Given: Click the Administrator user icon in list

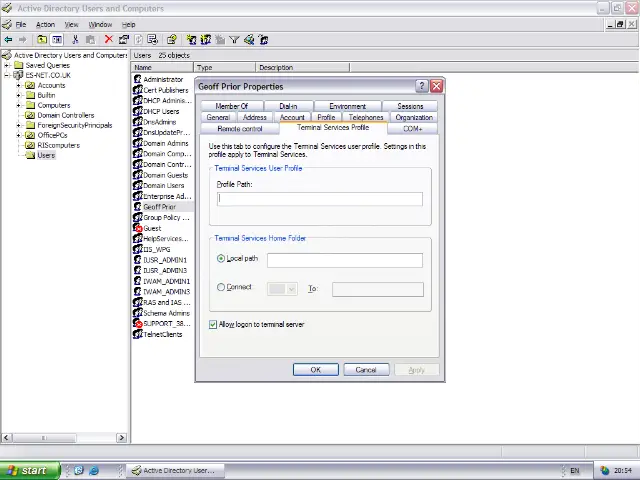Looking at the screenshot, I should click(138, 79).
